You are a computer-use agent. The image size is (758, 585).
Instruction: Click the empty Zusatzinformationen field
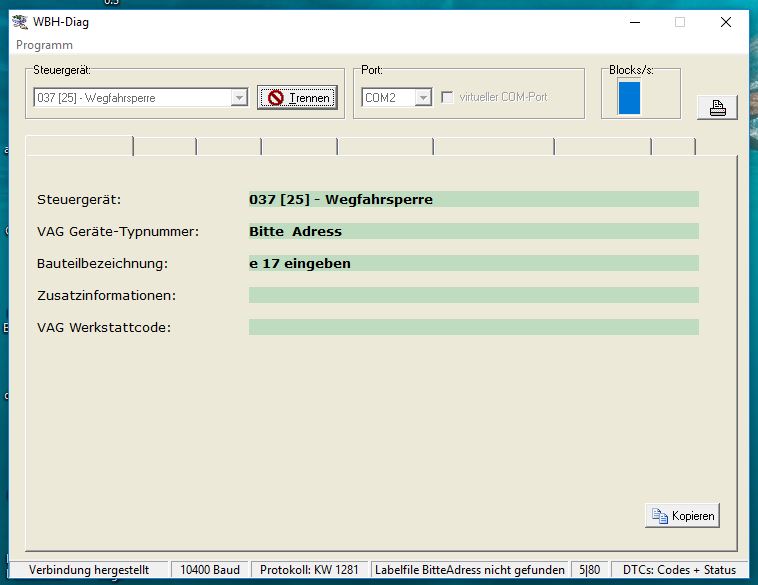(x=473, y=295)
